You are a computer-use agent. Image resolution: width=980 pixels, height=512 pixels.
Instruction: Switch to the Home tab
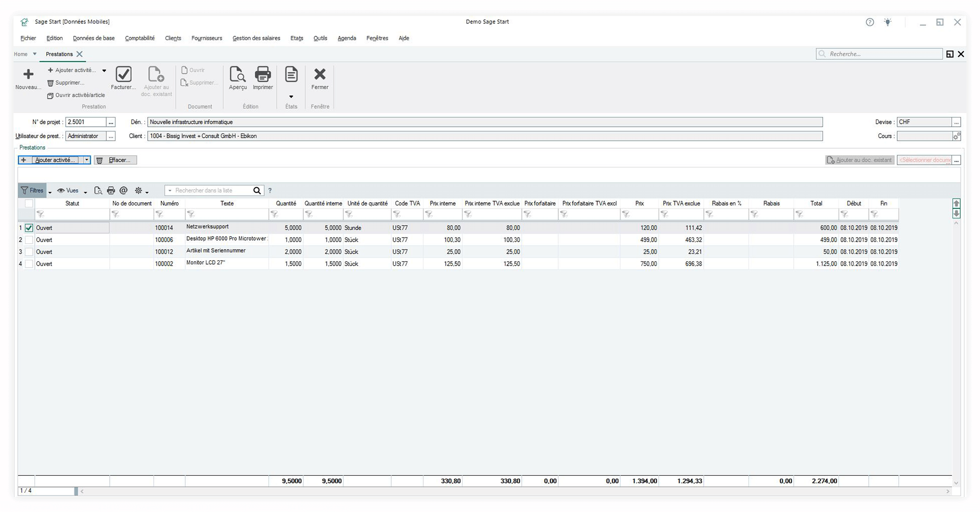click(21, 54)
